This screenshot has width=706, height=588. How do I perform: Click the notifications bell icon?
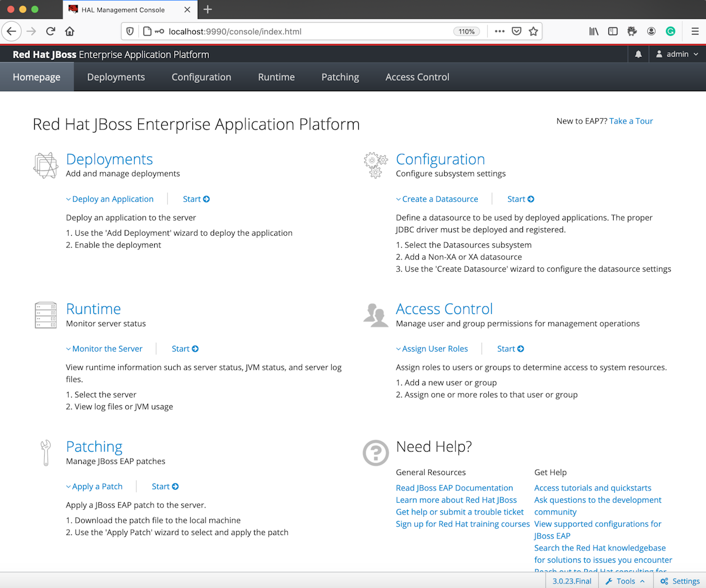[638, 54]
